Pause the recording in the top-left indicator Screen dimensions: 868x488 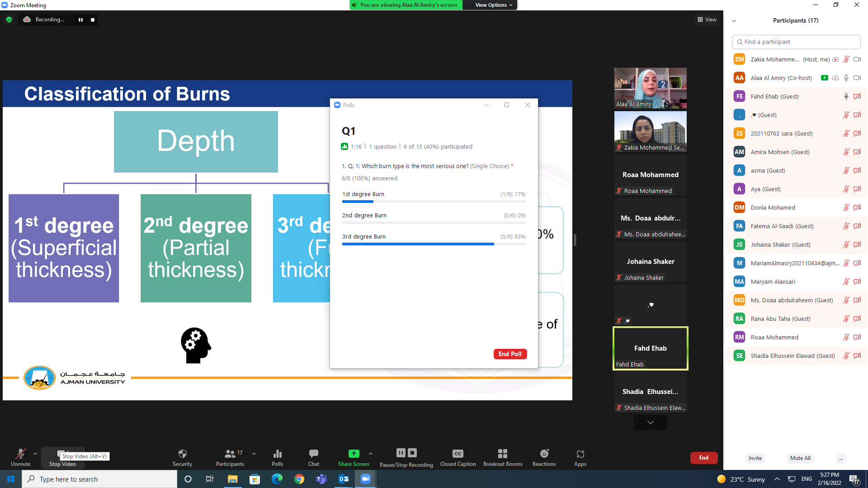coord(80,20)
